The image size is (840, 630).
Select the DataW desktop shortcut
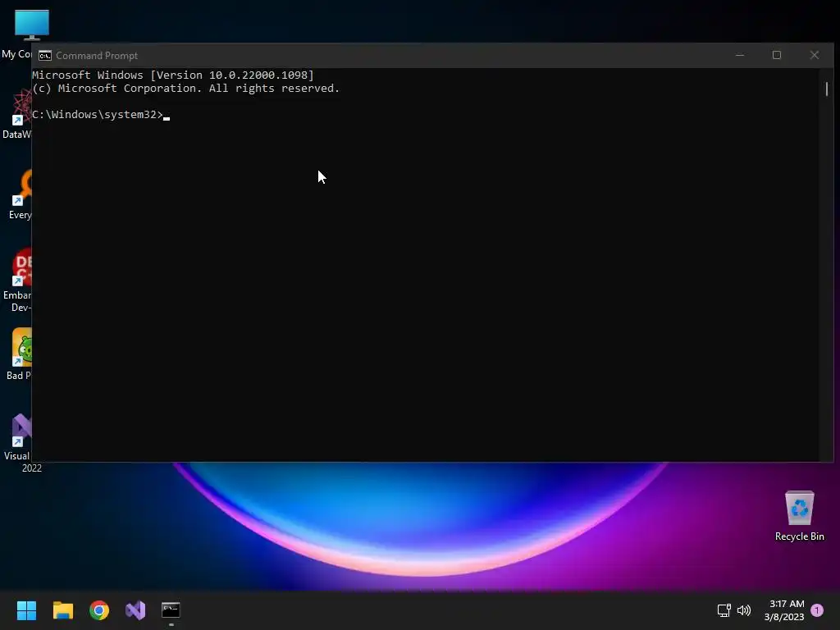pos(18,114)
